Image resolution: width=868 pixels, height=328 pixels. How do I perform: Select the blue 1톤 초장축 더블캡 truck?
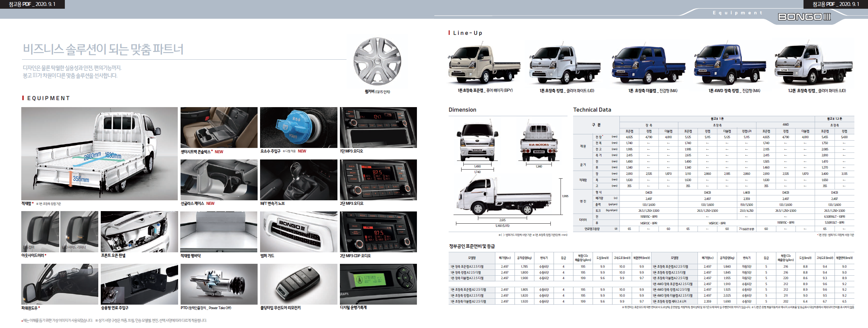(648, 64)
